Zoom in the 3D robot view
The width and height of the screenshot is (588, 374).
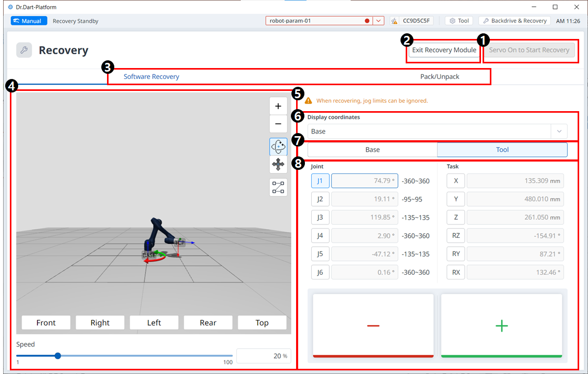pyautogui.click(x=278, y=106)
